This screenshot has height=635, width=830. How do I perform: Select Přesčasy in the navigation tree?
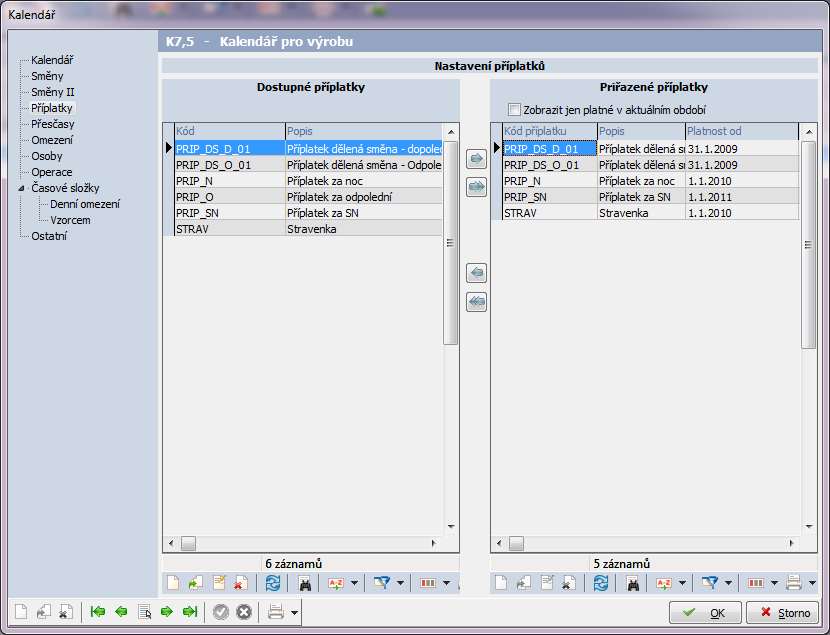pyautogui.click(x=52, y=124)
